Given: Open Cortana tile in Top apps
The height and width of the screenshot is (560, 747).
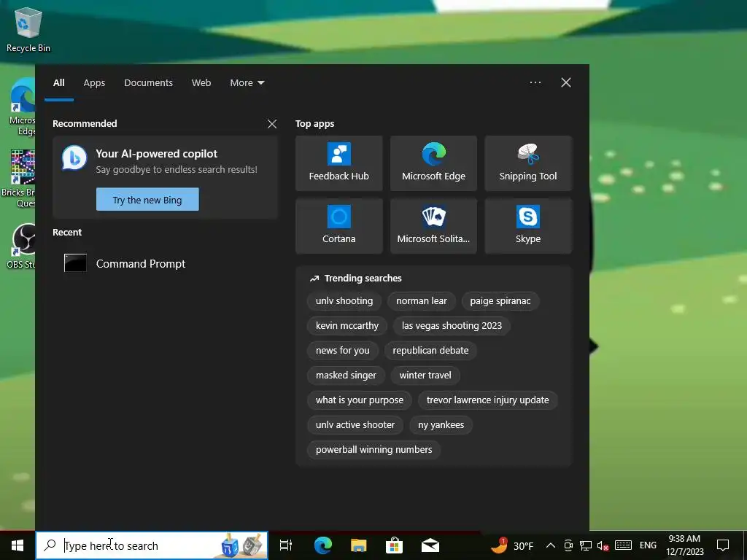Looking at the screenshot, I should 338,226.
